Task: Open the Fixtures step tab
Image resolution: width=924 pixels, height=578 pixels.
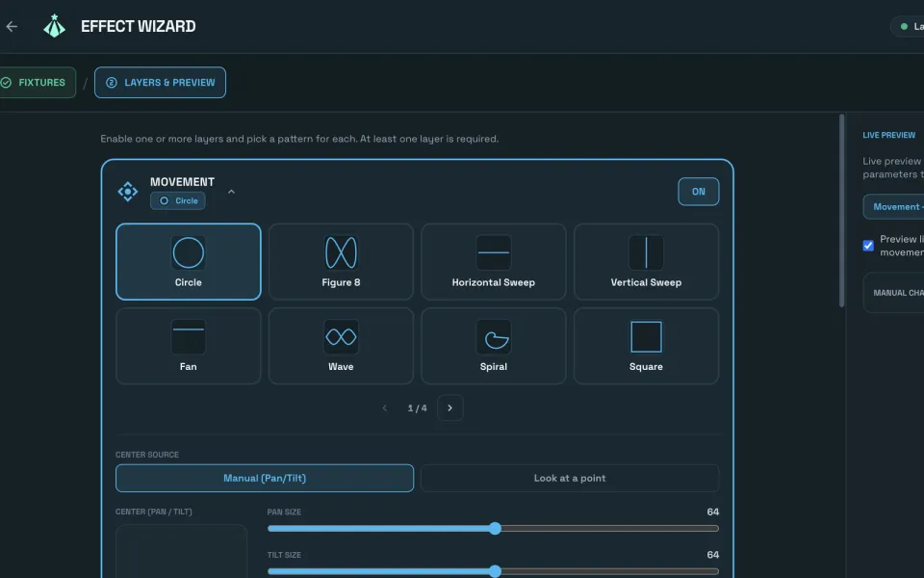Action: point(37,83)
